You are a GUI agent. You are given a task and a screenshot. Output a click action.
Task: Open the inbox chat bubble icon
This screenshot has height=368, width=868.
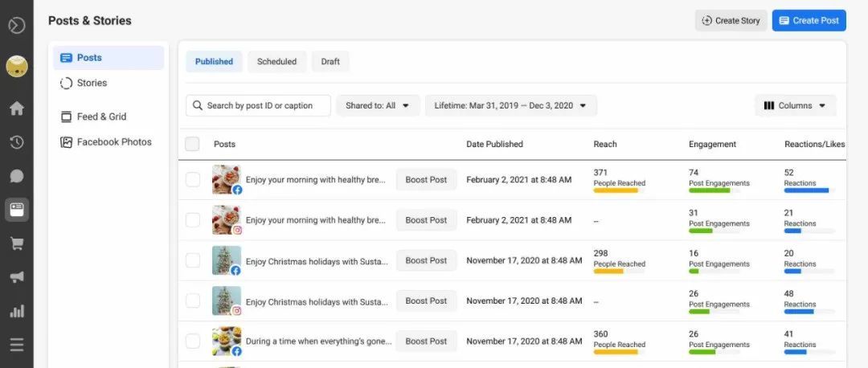[x=17, y=176]
